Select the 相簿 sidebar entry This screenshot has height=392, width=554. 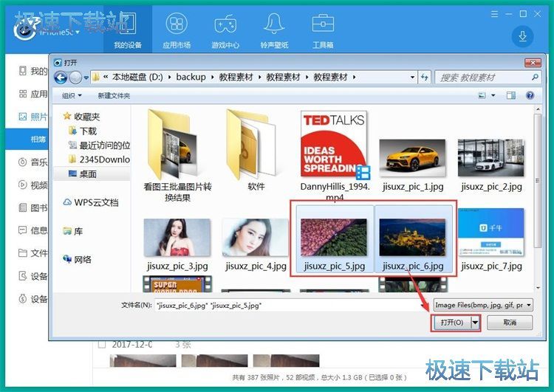[x=27, y=139]
